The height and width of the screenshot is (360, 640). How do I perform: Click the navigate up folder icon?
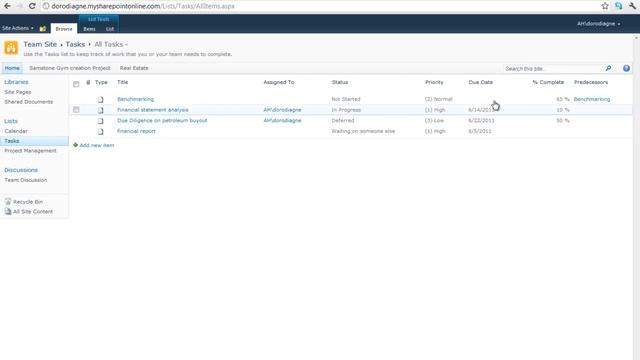42,29
